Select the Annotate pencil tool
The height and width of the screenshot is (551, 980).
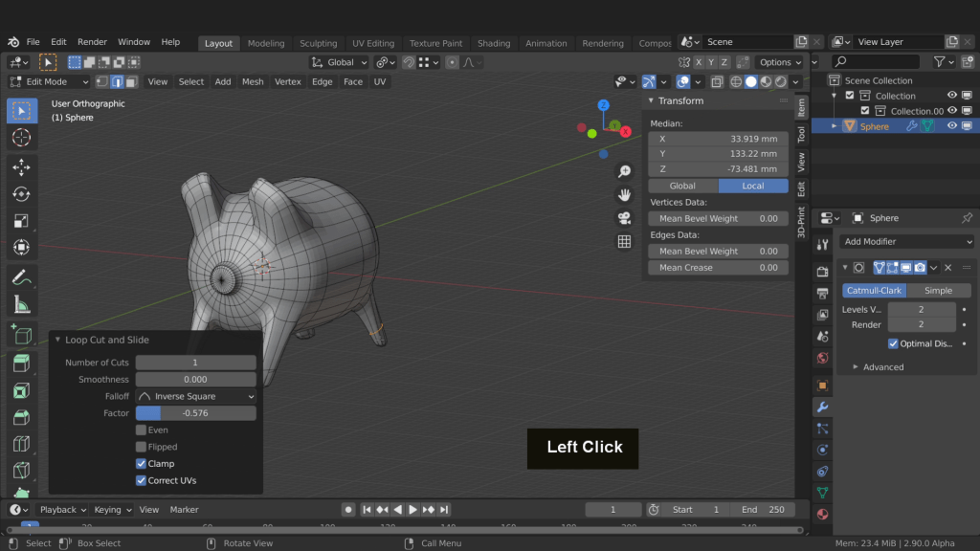tap(21, 277)
